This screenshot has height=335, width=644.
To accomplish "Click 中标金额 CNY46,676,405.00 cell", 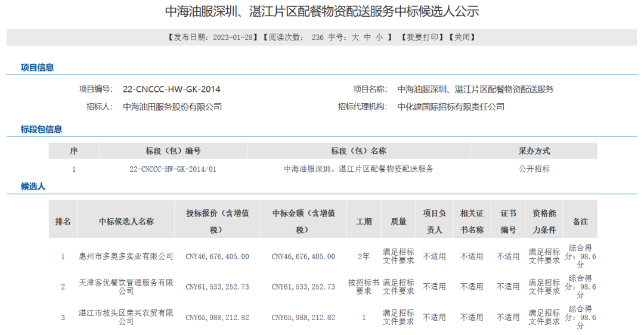I will coord(304,256).
